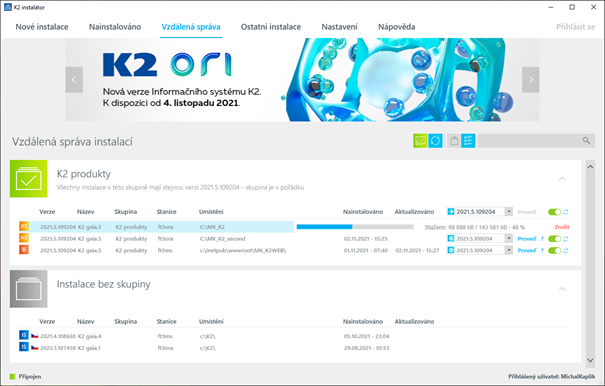
Task: Open the Nové instalace tab
Action: coord(42,27)
